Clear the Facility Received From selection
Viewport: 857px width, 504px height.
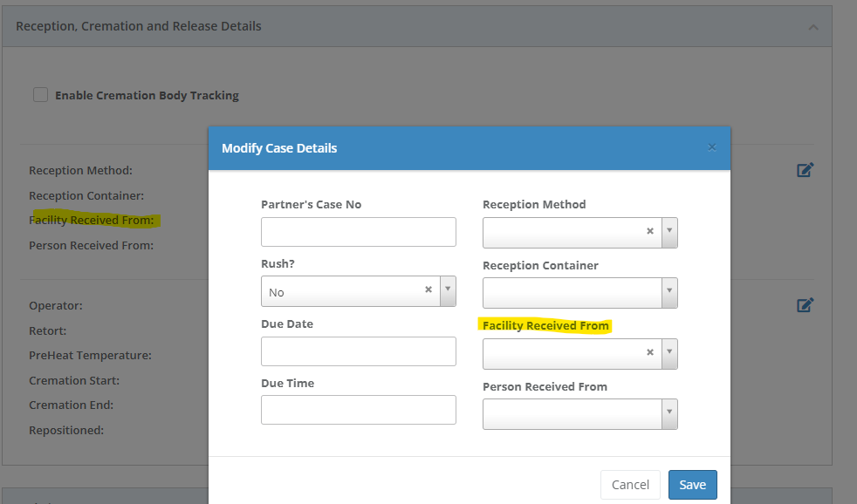(x=649, y=352)
